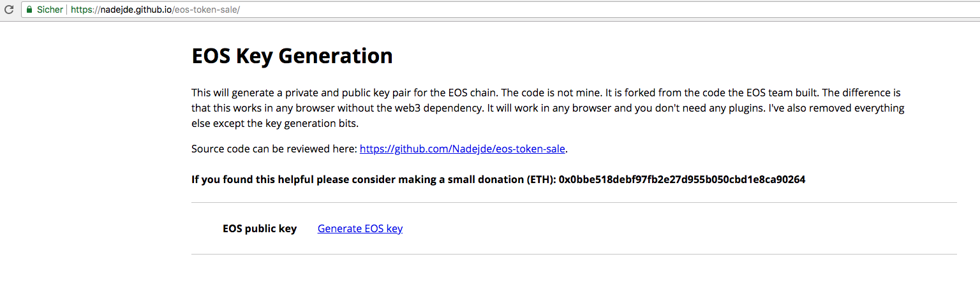Click the EOS Key Generation heading
This screenshot has height=296, width=980.
point(292,56)
